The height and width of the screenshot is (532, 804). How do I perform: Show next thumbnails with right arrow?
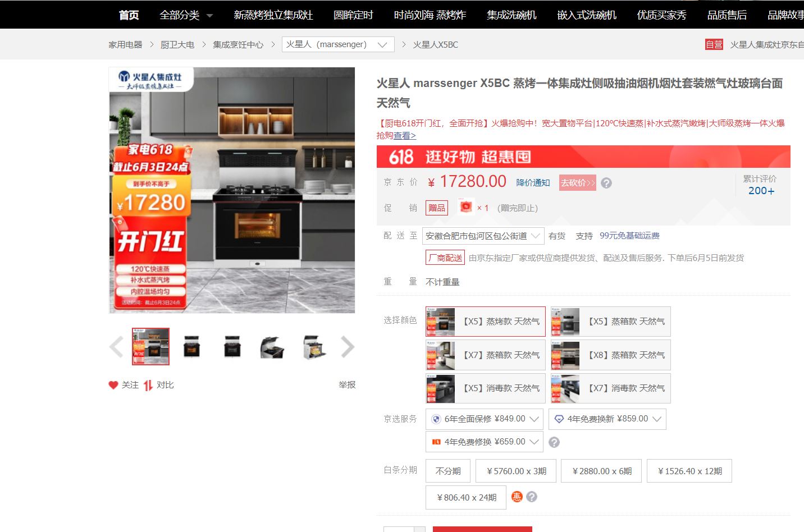348,347
